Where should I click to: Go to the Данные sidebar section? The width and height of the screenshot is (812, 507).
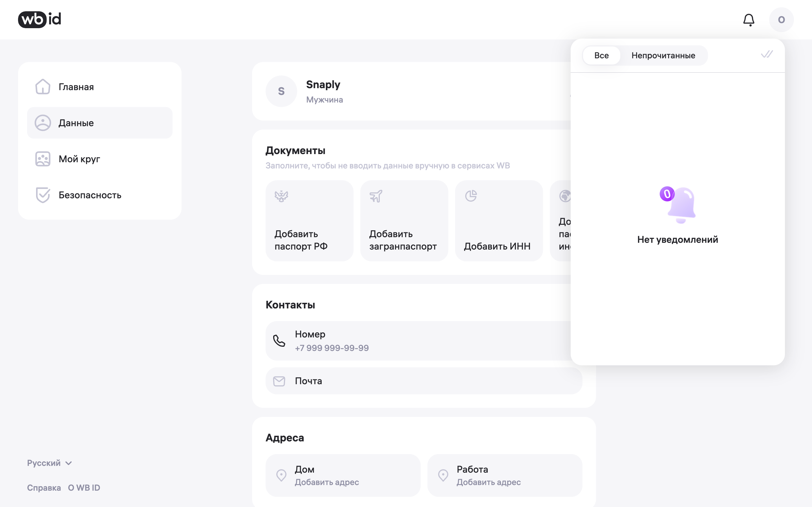click(x=100, y=123)
